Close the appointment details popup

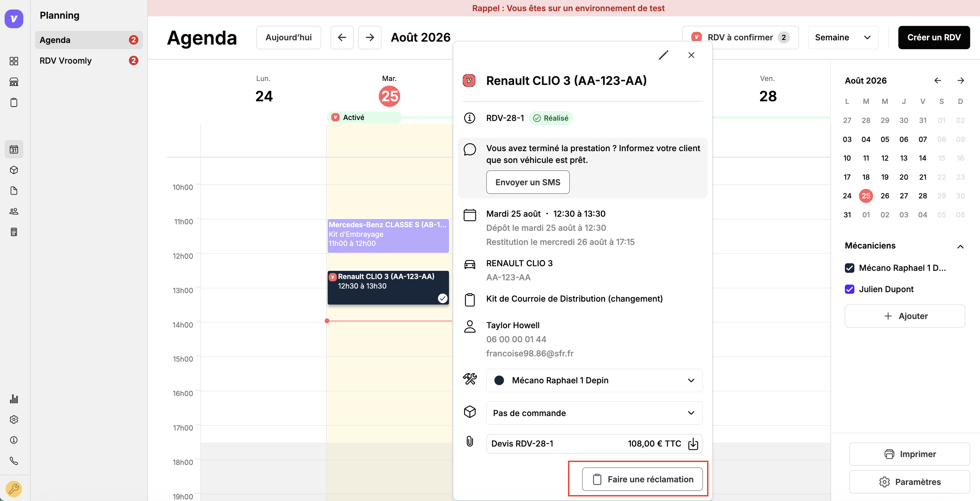coord(691,55)
